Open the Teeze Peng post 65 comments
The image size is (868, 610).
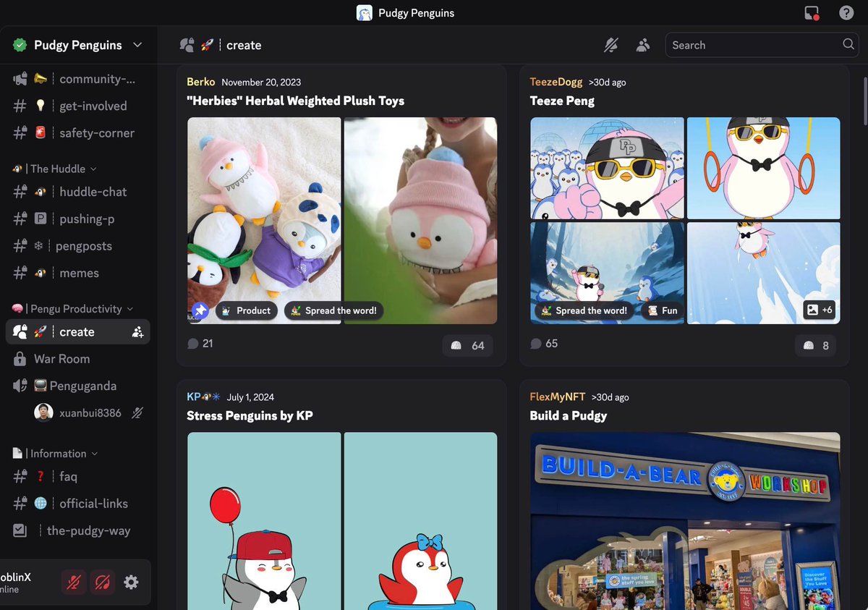coord(544,343)
